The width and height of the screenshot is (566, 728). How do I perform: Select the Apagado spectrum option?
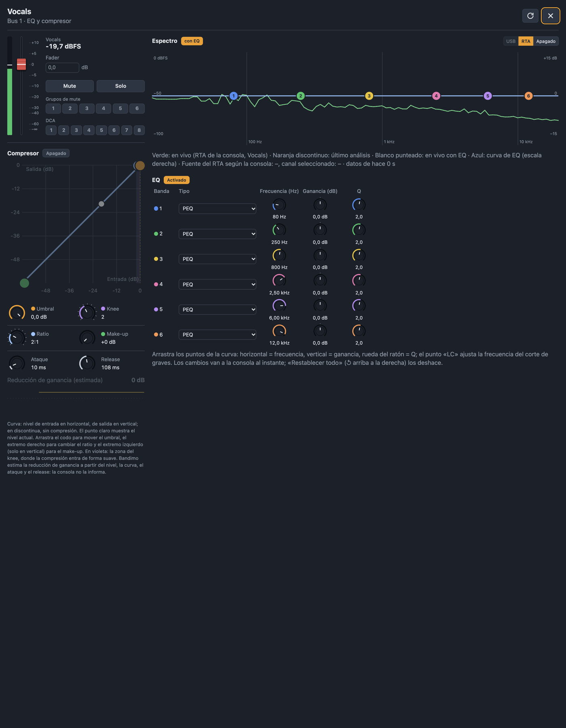click(546, 41)
